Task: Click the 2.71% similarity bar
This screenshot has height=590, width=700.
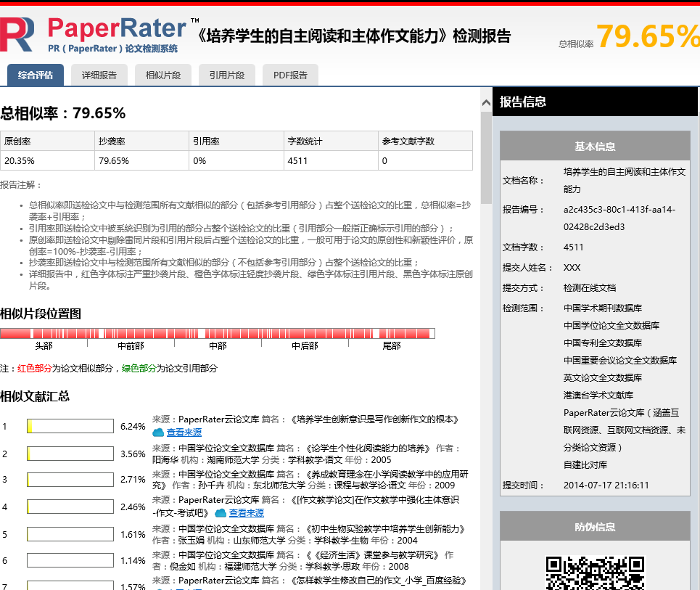Action: click(70, 480)
